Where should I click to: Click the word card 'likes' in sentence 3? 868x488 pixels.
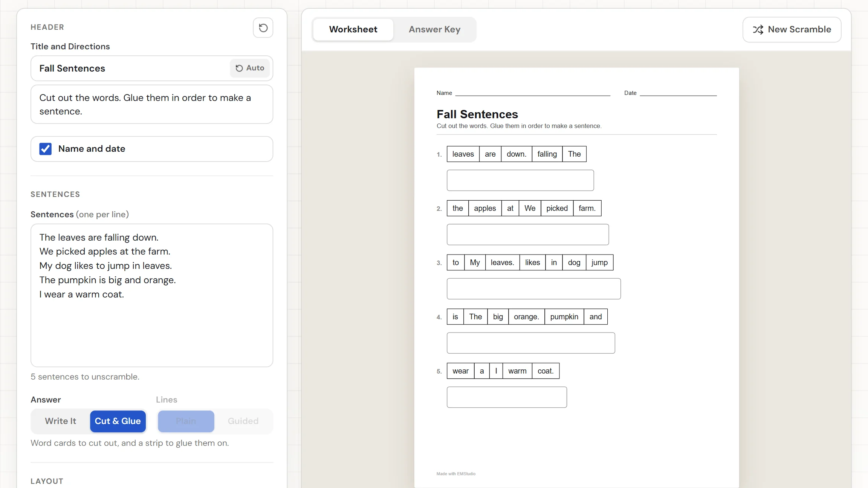[x=532, y=262]
